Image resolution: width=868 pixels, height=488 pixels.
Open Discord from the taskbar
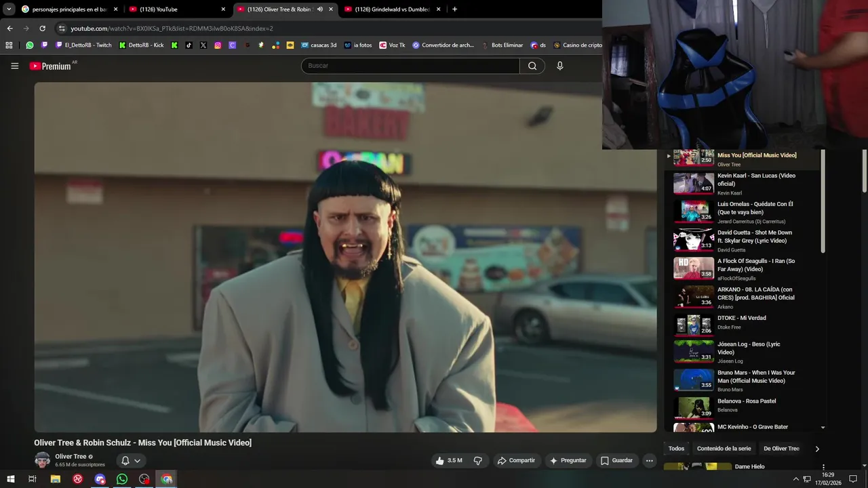click(x=100, y=479)
